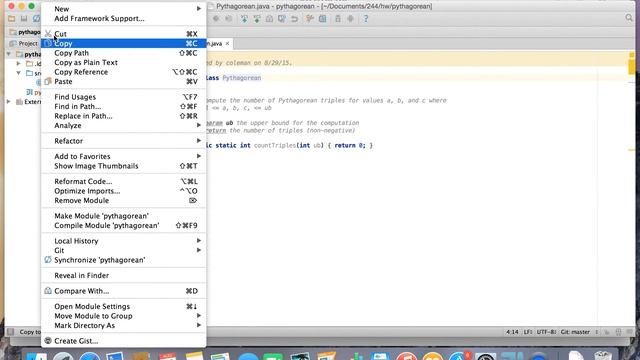640x360 pixels.
Task: Click the Synchronize toolbar icon
Action: click(x=36, y=18)
